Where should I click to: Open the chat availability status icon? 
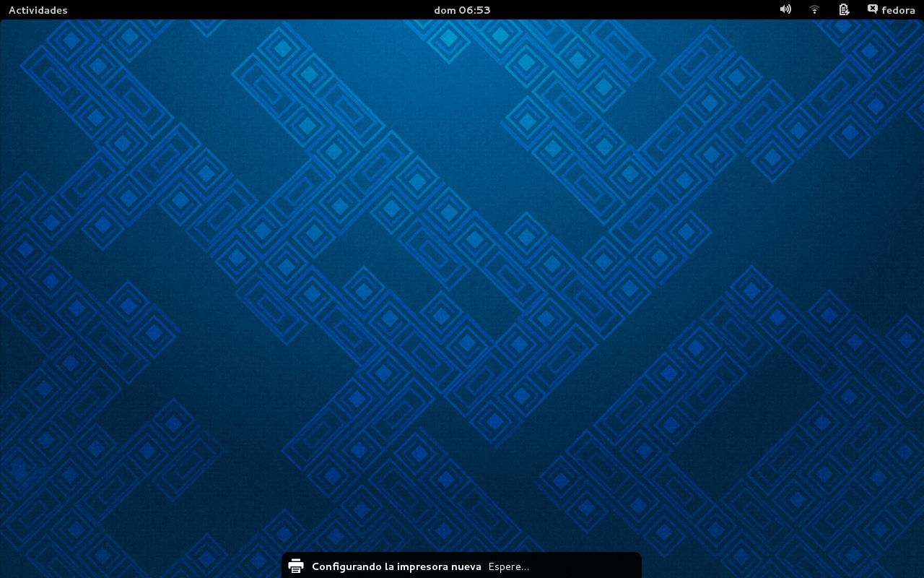pos(873,9)
